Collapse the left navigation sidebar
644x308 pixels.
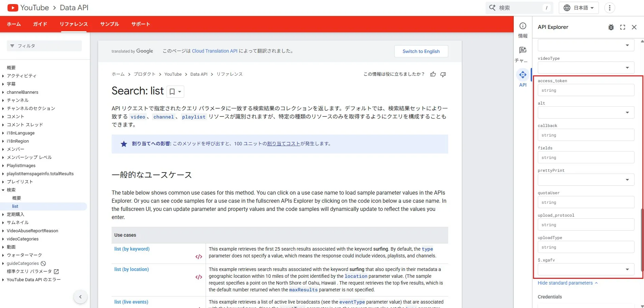tap(80, 297)
